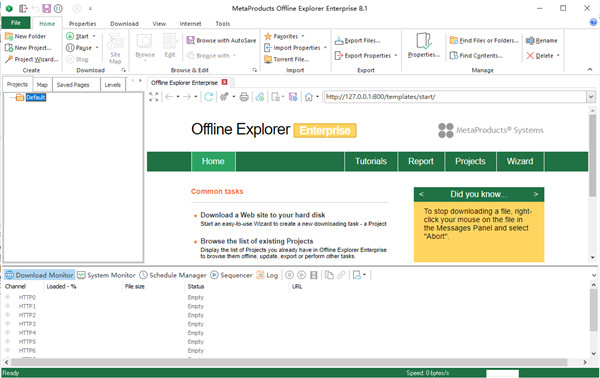This screenshot has height=378, width=600.
Task: Click the exit icon in the quick access bar
Action: point(23,8)
